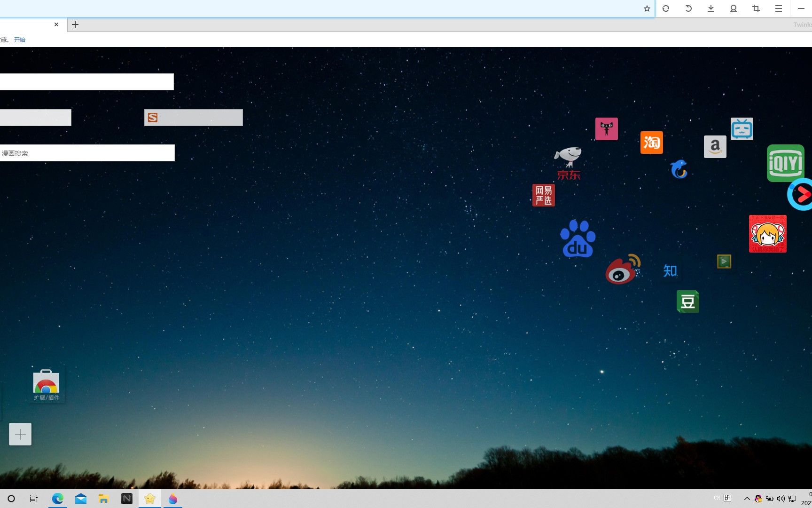Click the undo closed tab arrow
812x508 pixels.
pos(688,8)
